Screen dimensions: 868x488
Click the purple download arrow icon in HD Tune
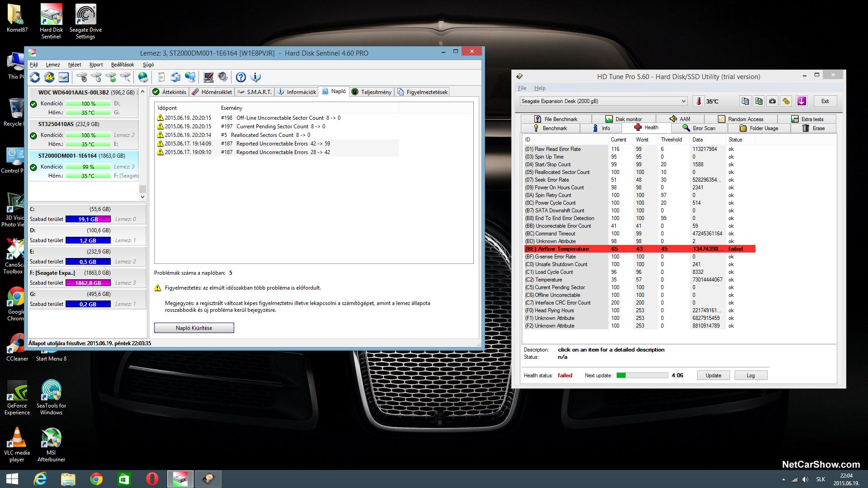tap(802, 101)
